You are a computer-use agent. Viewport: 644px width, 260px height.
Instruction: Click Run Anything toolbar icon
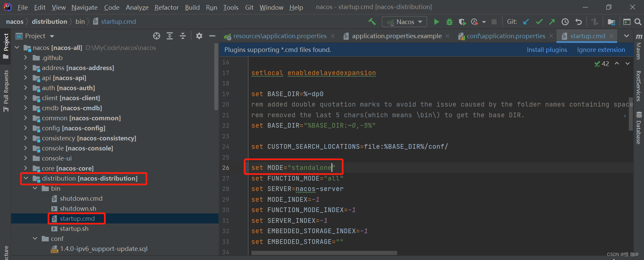[x=627, y=22]
